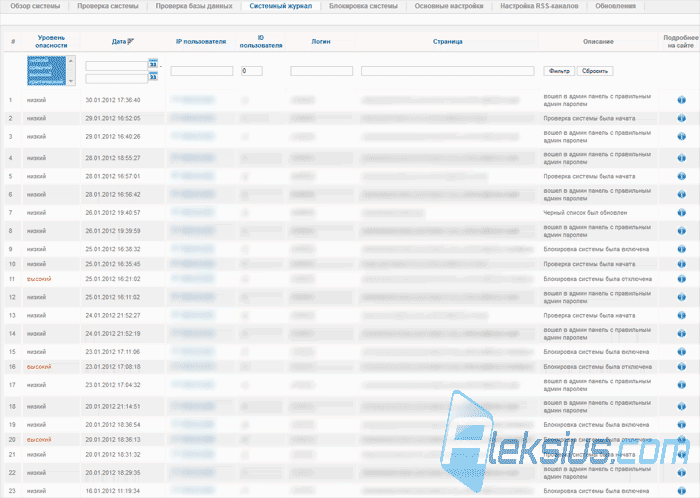This screenshot has width=700, height=498.
Task: Reset filters with Сбросить button
Action: click(x=595, y=71)
